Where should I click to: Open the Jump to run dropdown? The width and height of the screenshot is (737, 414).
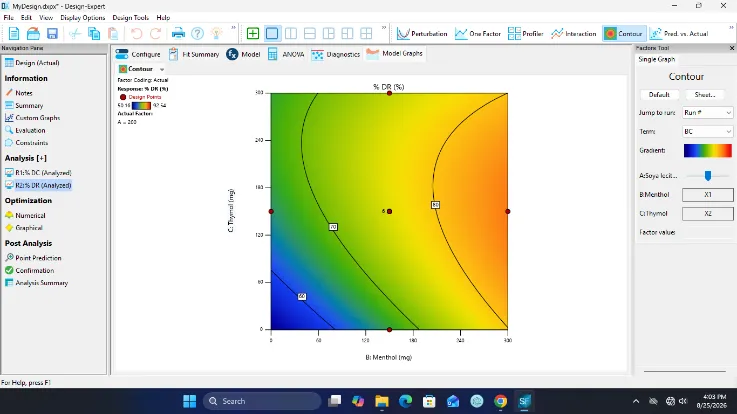(x=707, y=113)
